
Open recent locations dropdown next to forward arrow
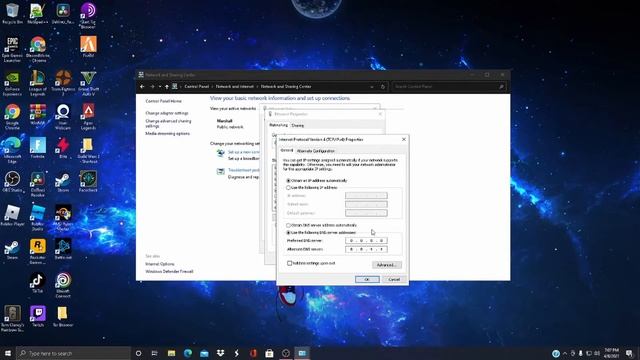[x=160, y=87]
